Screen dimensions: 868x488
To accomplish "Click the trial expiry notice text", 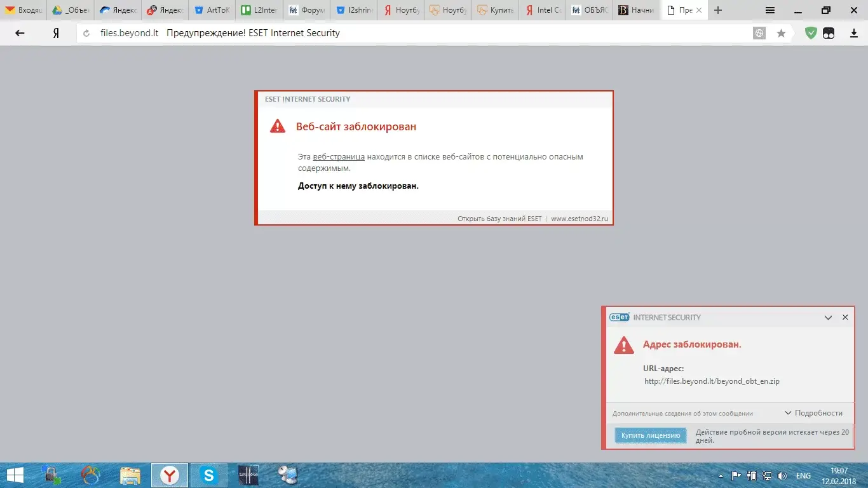I will click(772, 436).
